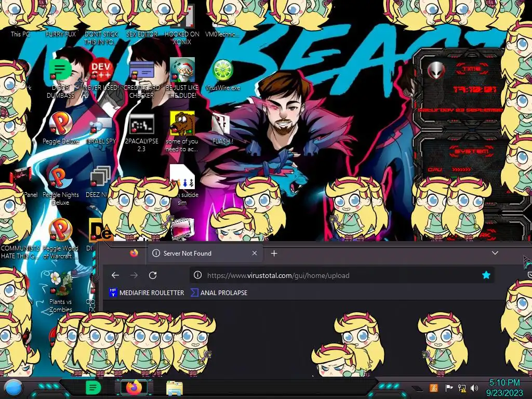The height and width of the screenshot is (399, 532).
Task: Open the Adobe De icon on the desktop
Action: point(101,230)
